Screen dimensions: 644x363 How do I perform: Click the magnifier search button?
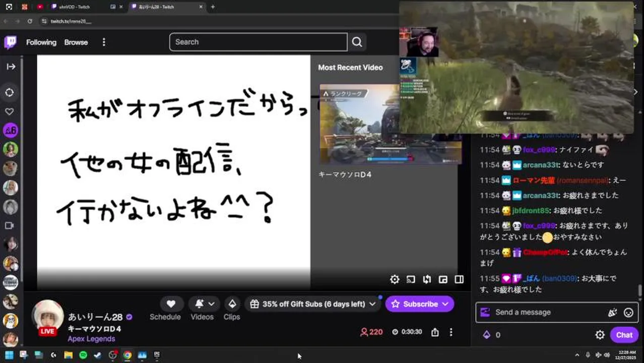[x=357, y=42]
